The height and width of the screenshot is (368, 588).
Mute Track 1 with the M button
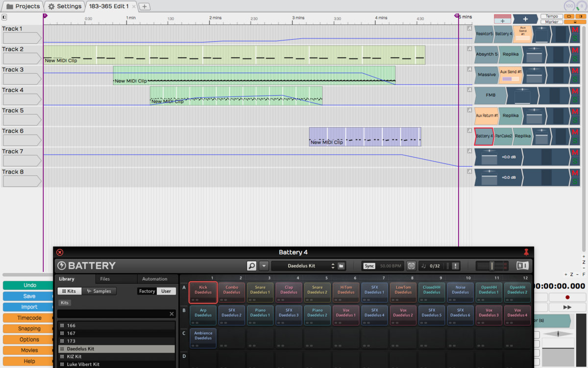[x=575, y=30]
